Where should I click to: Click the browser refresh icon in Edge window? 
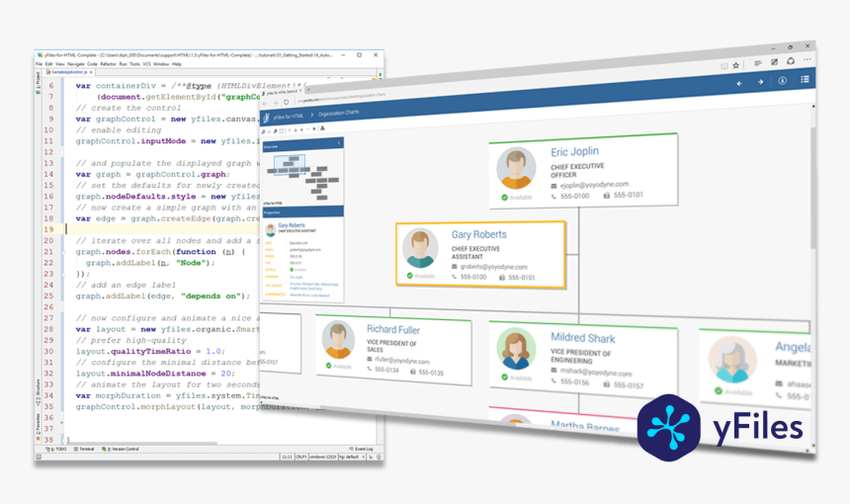pyautogui.click(x=287, y=102)
